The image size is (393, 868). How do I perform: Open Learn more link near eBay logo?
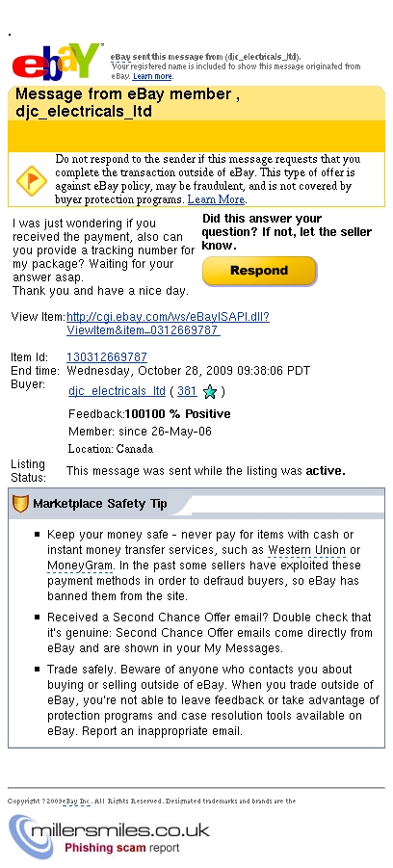coord(152,76)
